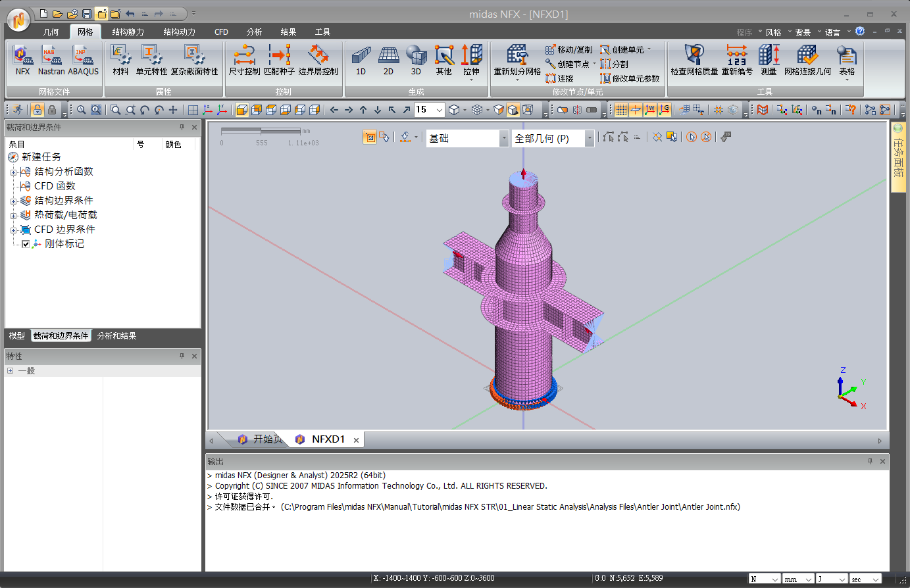Toggle the work plane display button
The image size is (910, 588).
coord(636,110)
